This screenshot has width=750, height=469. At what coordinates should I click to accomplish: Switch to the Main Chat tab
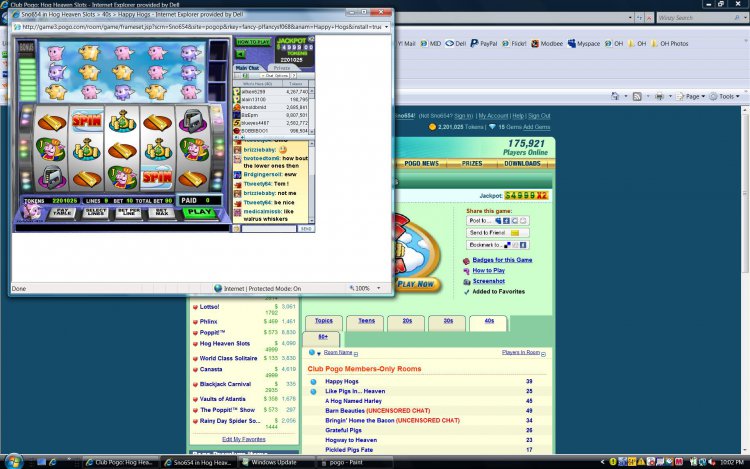coord(247,68)
